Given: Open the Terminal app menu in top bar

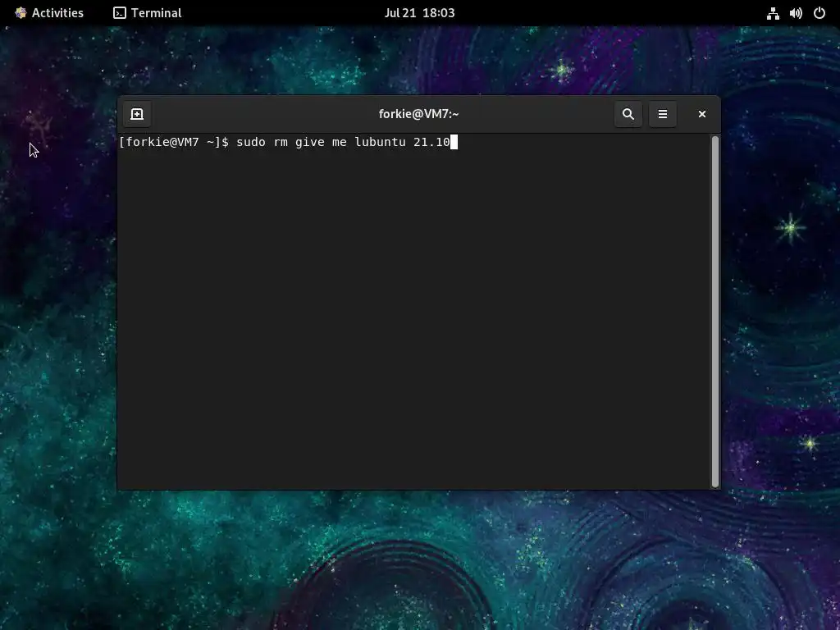Looking at the screenshot, I should click(x=148, y=13).
